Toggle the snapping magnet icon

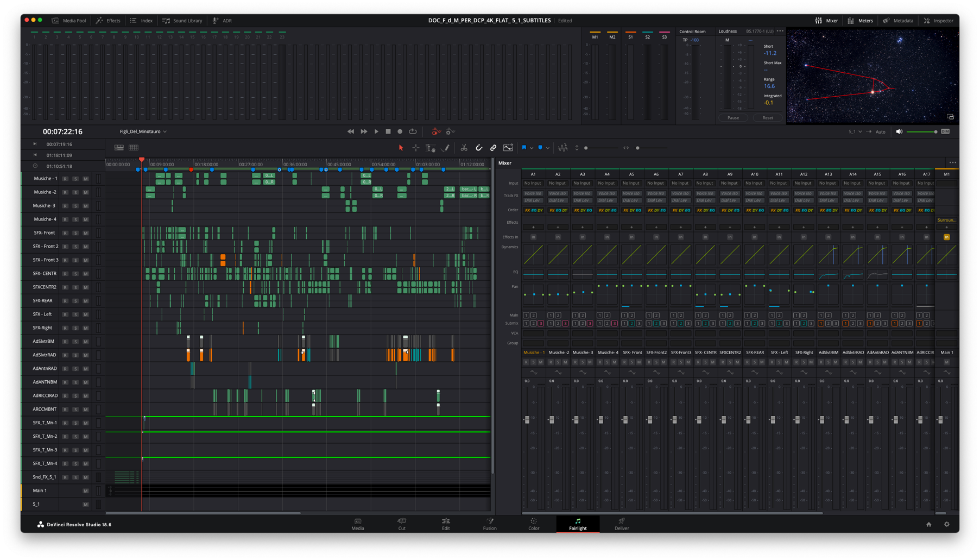(479, 148)
